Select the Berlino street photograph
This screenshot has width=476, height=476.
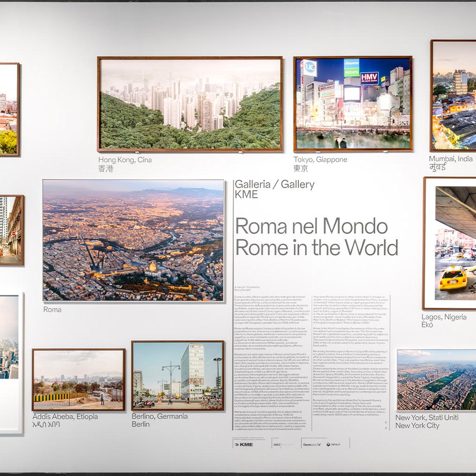coord(178,376)
